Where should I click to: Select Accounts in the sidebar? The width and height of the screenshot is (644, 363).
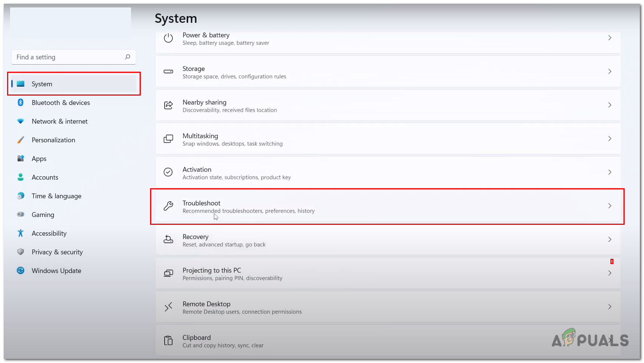(x=45, y=177)
